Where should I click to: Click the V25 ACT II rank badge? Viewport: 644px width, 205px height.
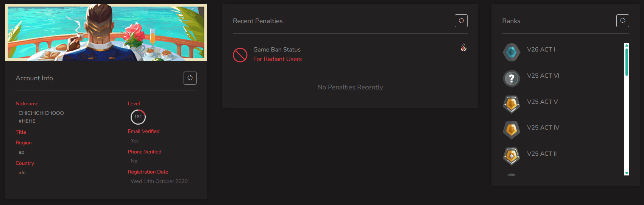[x=511, y=156]
